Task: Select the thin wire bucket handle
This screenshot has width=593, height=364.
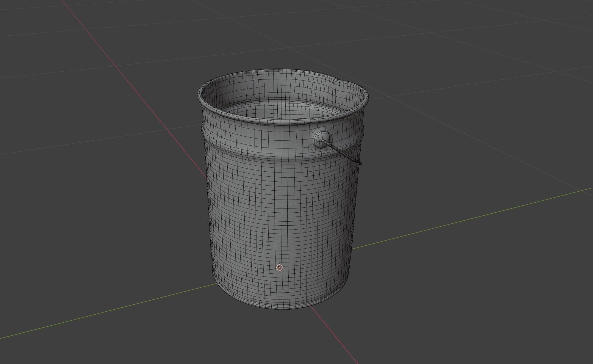Action: [x=343, y=153]
